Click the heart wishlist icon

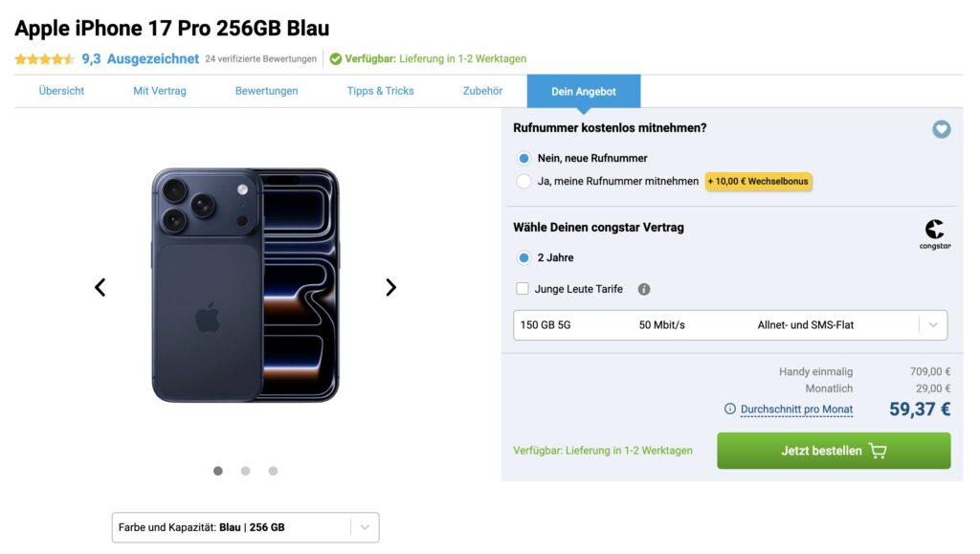coord(942,129)
